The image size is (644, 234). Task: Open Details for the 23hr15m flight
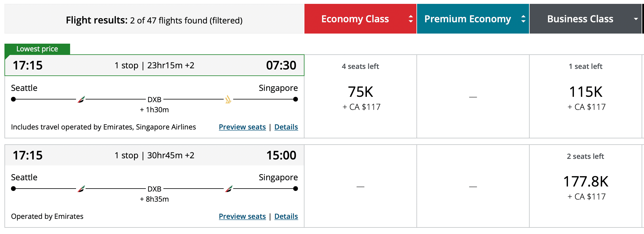(x=286, y=127)
